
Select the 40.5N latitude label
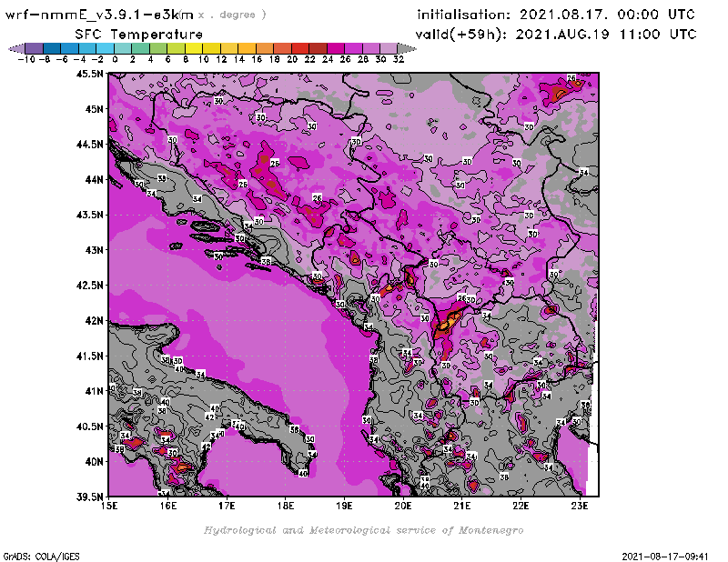(x=89, y=427)
